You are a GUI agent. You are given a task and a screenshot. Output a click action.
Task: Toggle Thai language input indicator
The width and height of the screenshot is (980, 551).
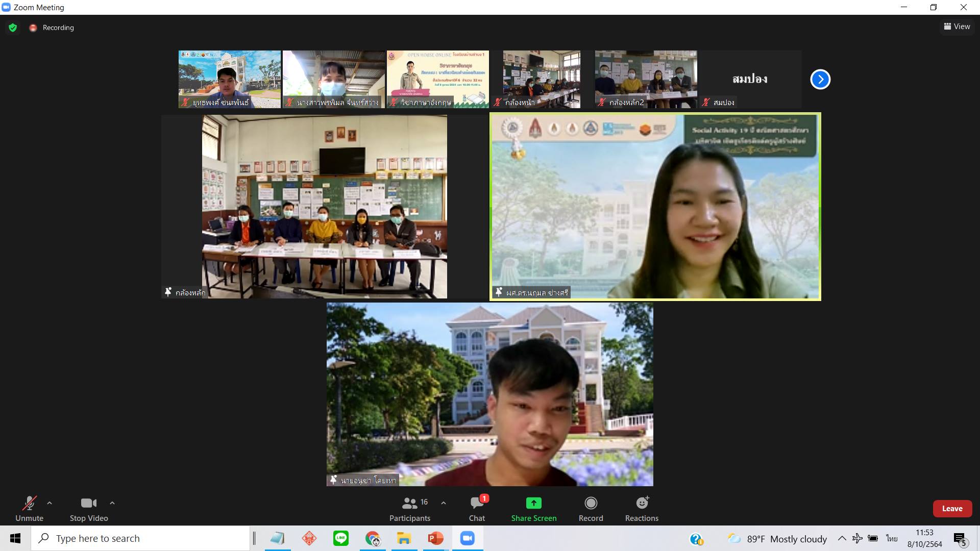pos(892,538)
